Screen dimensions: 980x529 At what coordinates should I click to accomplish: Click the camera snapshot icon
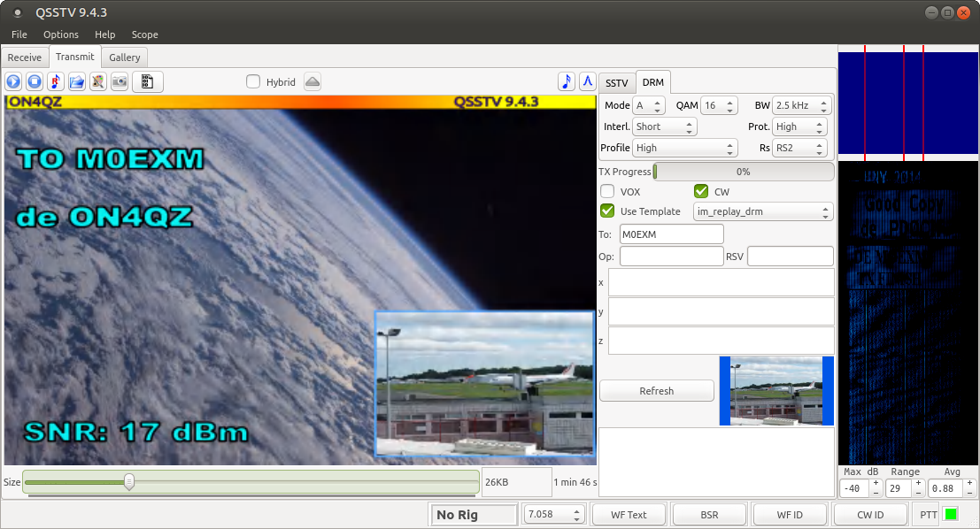[x=120, y=81]
